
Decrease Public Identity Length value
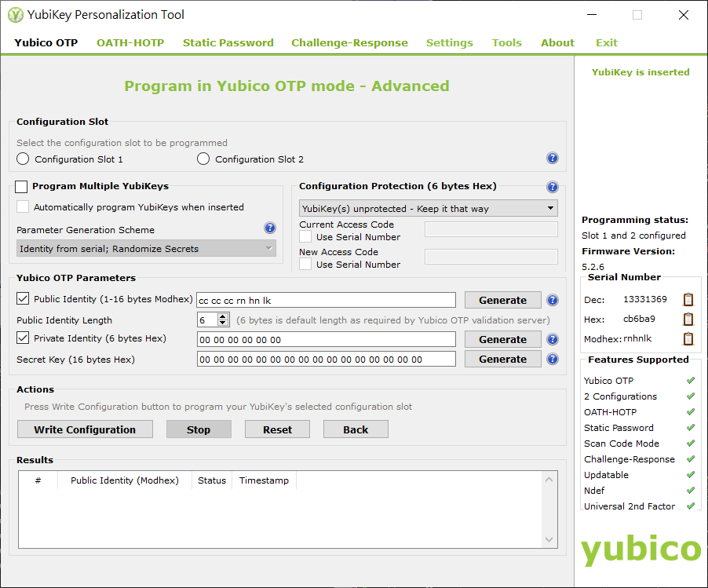[223, 323]
